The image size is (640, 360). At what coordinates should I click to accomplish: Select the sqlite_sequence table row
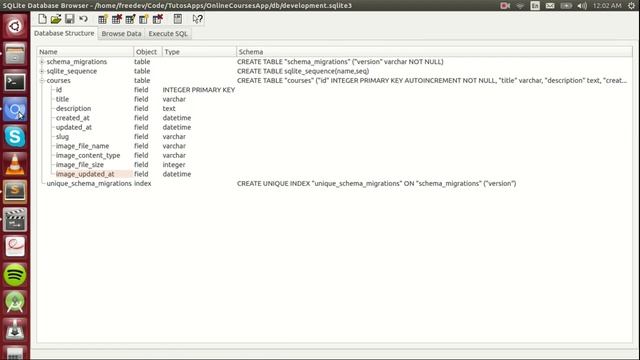(335, 71)
